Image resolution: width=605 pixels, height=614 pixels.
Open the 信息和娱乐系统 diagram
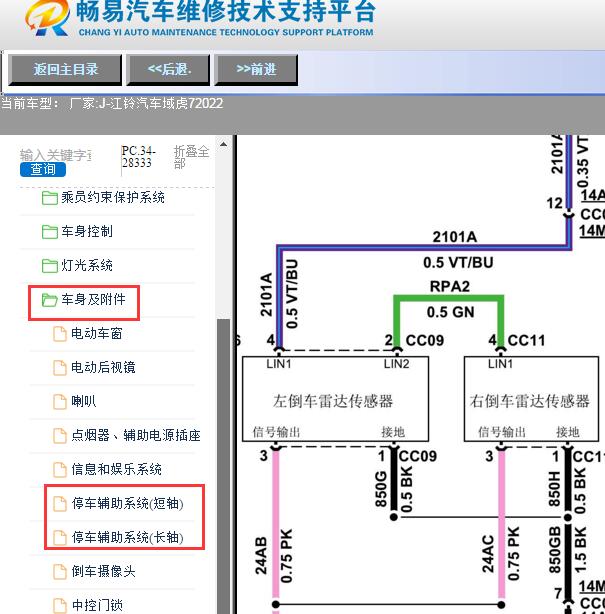[x=116, y=470]
